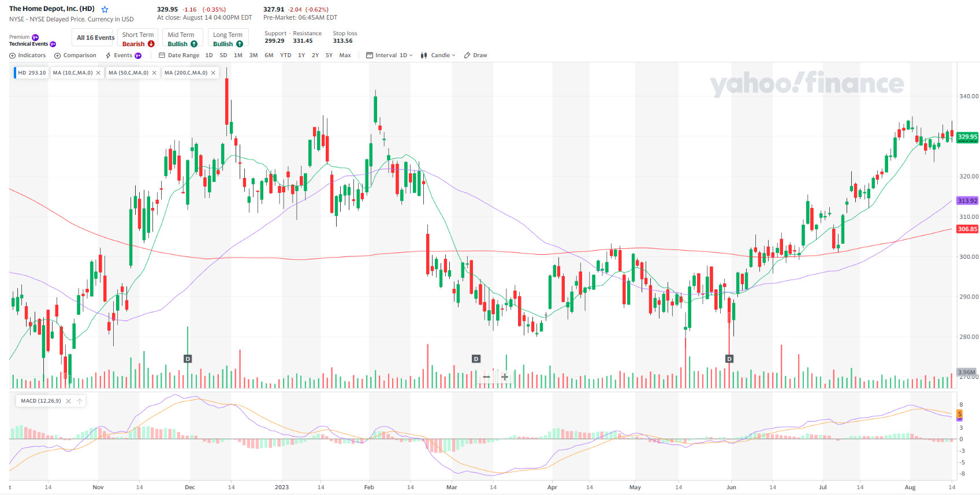The width and height of the screenshot is (980, 495).
Task: Remove the MA (10,C,MA,0) indicator
Action: (98, 73)
